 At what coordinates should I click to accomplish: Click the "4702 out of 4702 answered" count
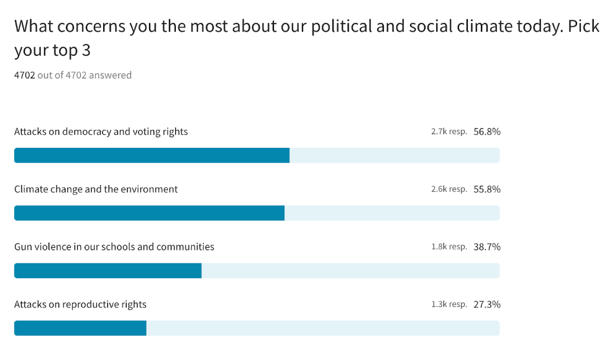[73, 75]
